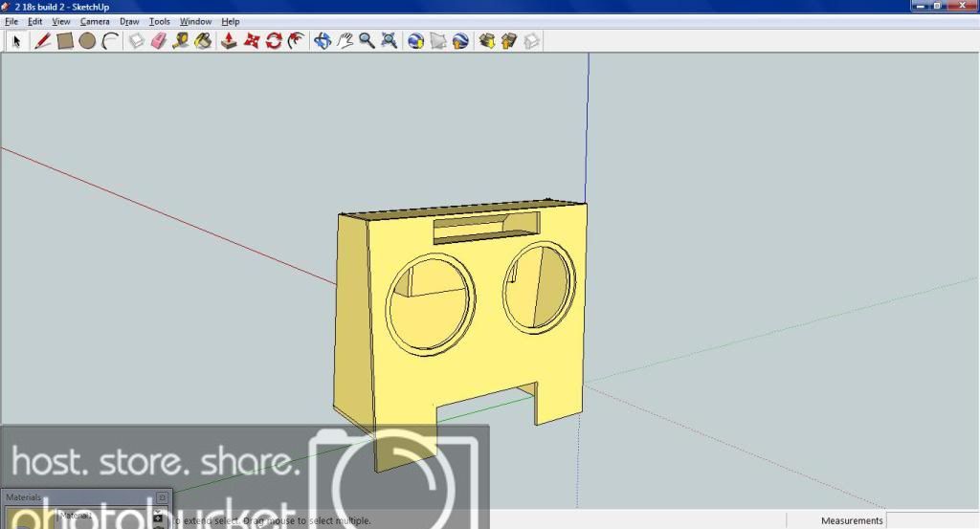Click Get Current View Google Earth icon
The width and height of the screenshot is (980, 529).
click(x=415, y=41)
